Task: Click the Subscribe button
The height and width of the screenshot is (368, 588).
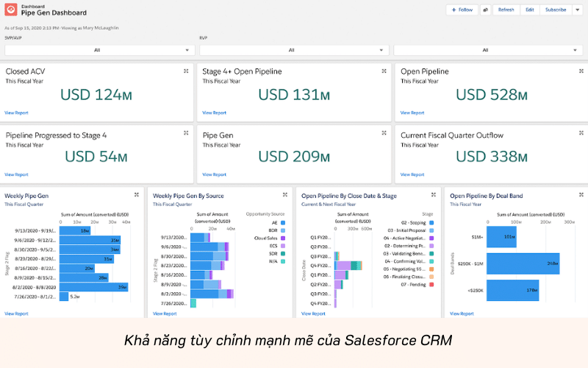Action: 556,10
